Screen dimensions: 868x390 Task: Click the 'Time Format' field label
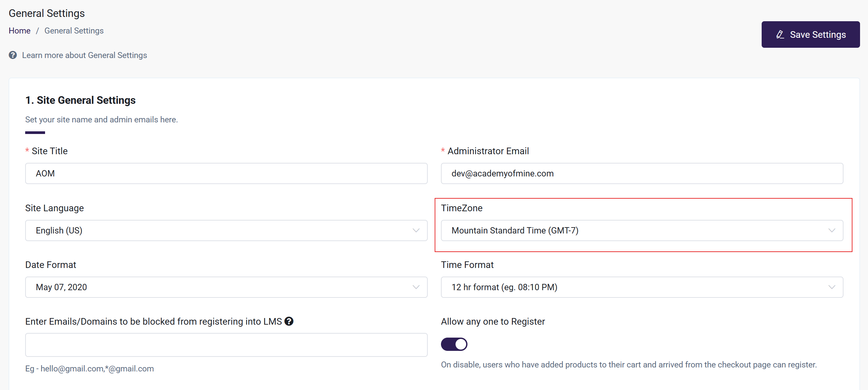[467, 265]
